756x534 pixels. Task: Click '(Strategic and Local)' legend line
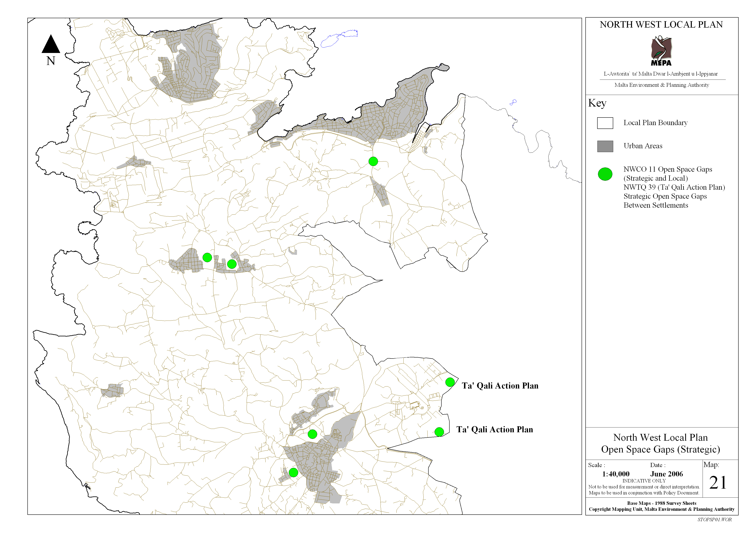[x=655, y=178]
